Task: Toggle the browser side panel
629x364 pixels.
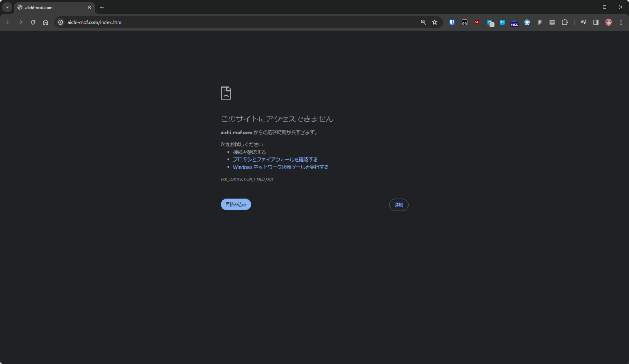Action: 596,22
